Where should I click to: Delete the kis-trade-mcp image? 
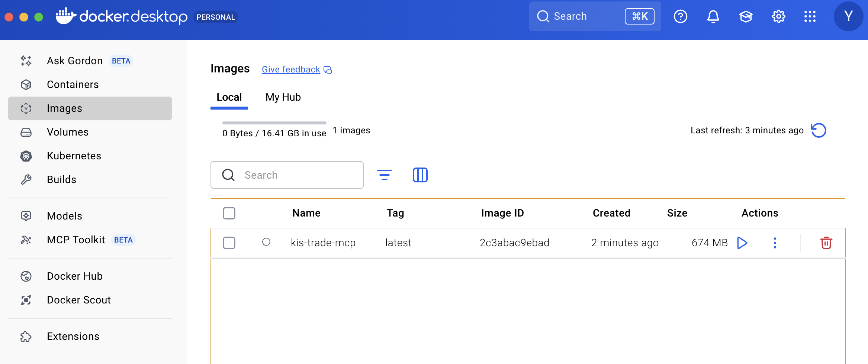pyautogui.click(x=826, y=243)
